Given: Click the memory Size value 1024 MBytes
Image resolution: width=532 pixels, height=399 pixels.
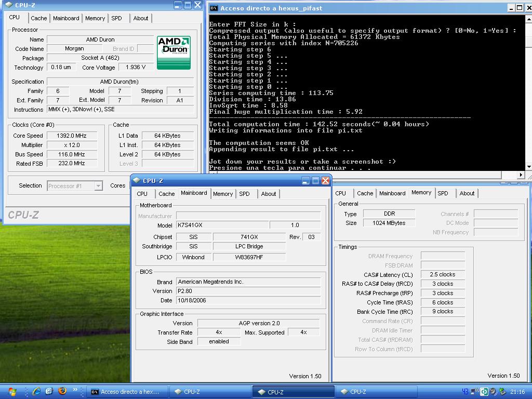Looking at the screenshot, I should (x=389, y=223).
